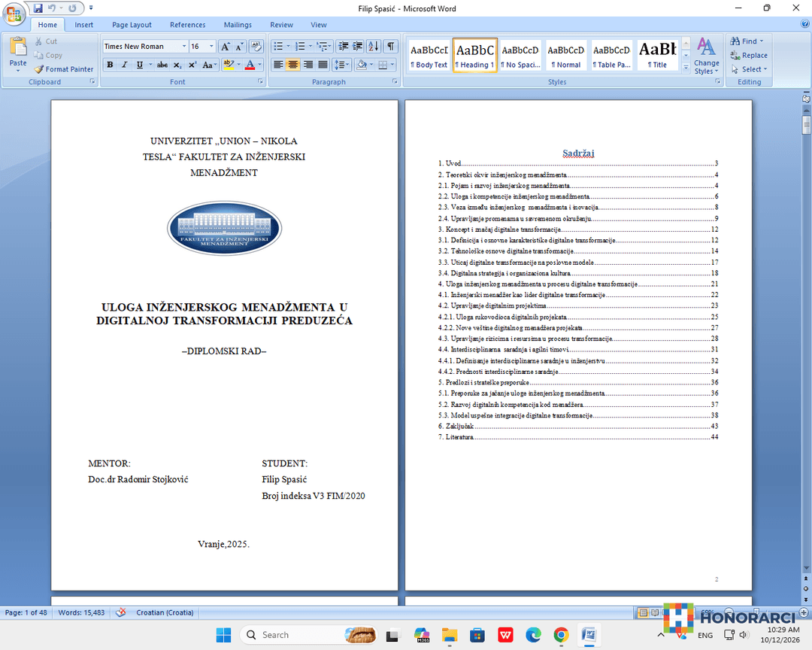Open line spacing dropdown
Viewport: 812px width, 650px height.
tap(341, 65)
